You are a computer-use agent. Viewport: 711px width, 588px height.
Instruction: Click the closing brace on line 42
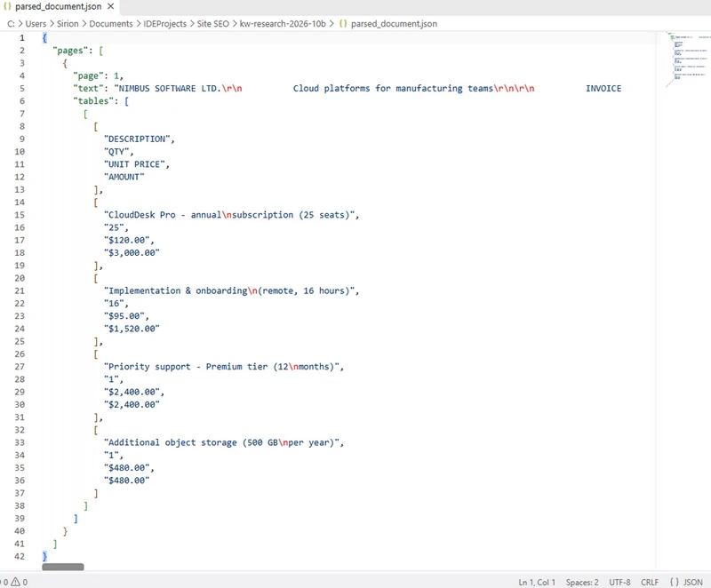(x=44, y=556)
